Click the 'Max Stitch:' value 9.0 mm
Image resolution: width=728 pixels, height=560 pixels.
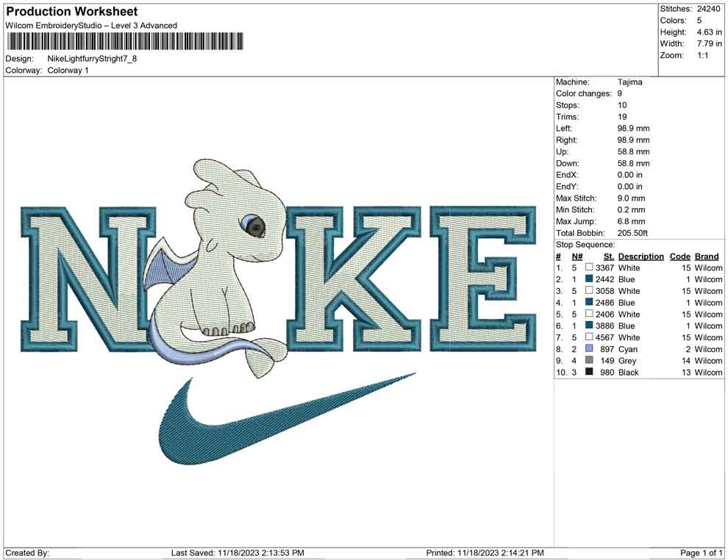click(631, 198)
